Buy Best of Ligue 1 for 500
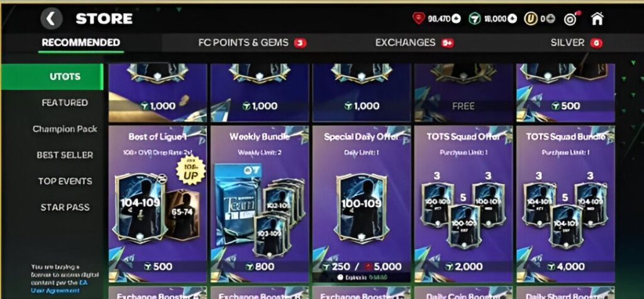 [158, 266]
